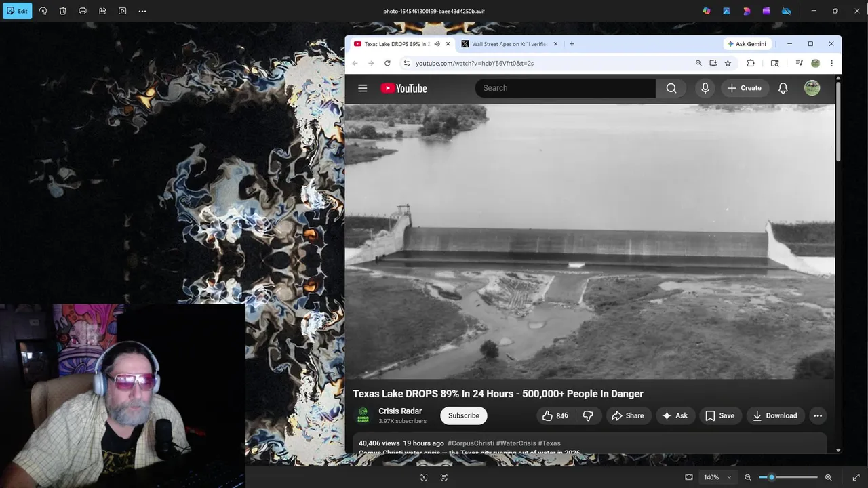Select the Texas Lake DROPS browser tab
The width and height of the screenshot is (868, 488).
pyautogui.click(x=401, y=44)
